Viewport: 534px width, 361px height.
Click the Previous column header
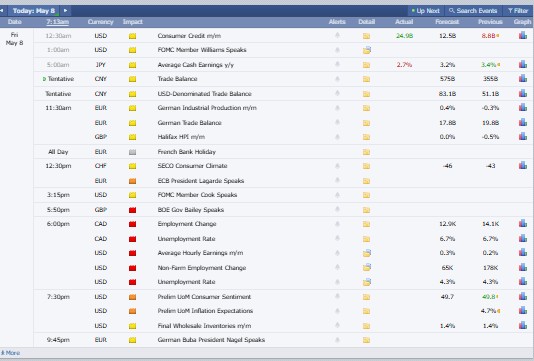click(x=490, y=22)
